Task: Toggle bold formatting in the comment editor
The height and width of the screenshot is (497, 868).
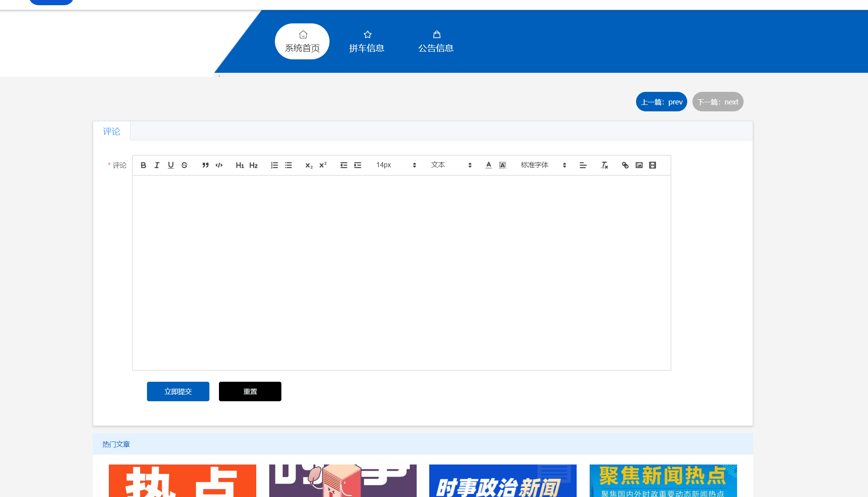Action: pyautogui.click(x=143, y=165)
